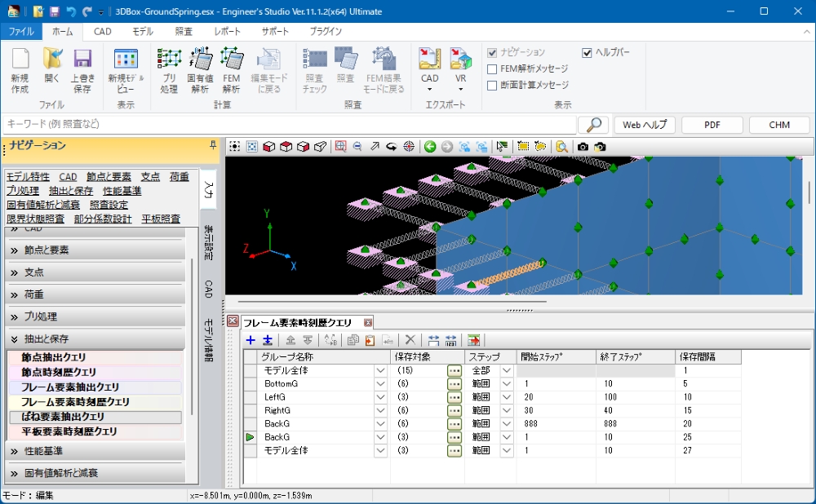Open the Web ヘルプ button
816x504 pixels.
point(645,125)
